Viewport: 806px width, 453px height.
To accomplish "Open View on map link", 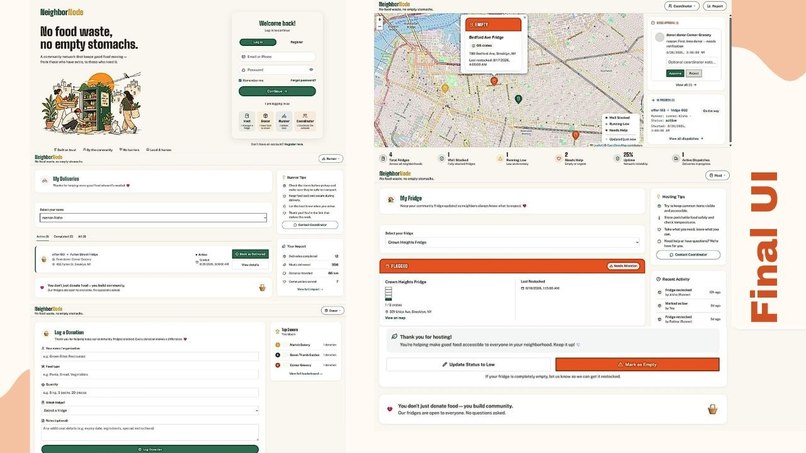I will click(x=395, y=318).
